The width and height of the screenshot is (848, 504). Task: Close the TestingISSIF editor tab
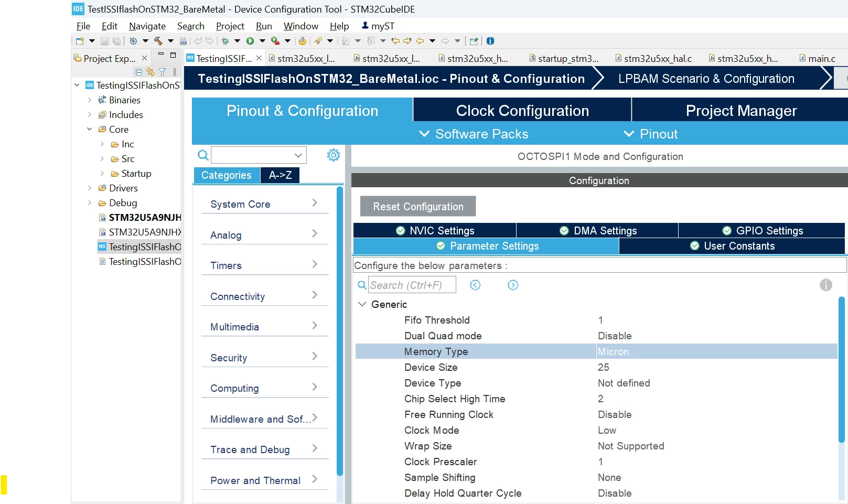(x=259, y=58)
